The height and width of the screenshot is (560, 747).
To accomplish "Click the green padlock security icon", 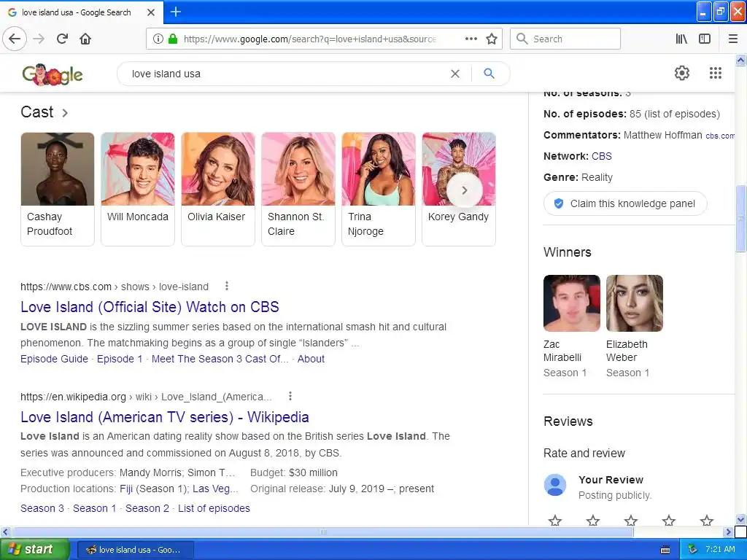I will pos(173,39).
